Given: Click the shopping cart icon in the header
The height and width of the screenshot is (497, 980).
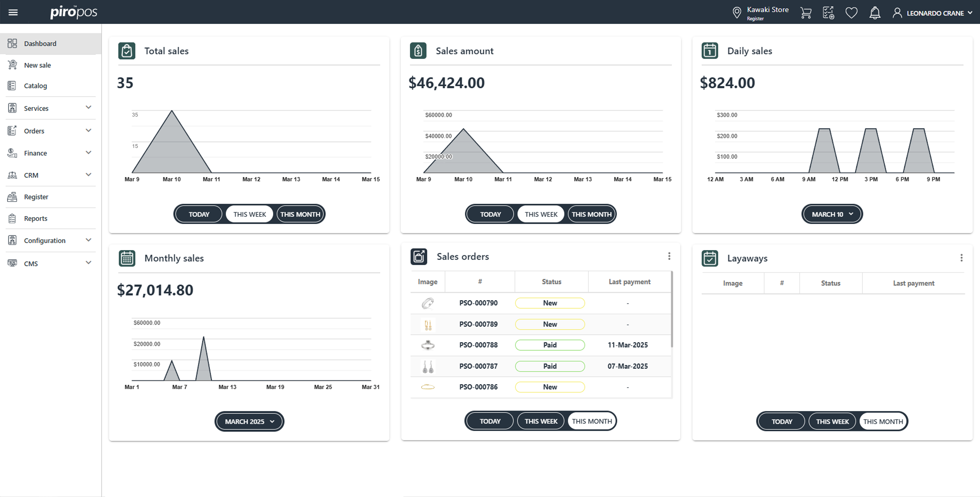Looking at the screenshot, I should tap(806, 13).
